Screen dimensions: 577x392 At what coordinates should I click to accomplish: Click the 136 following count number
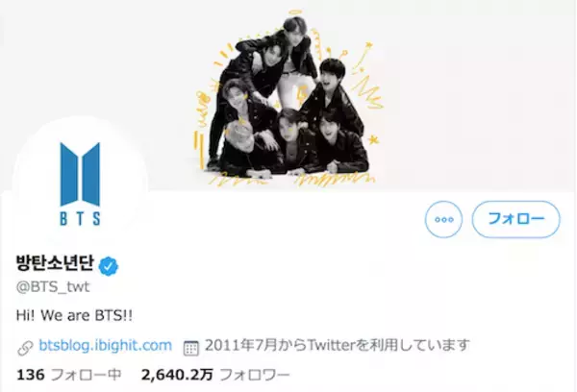click(31, 375)
